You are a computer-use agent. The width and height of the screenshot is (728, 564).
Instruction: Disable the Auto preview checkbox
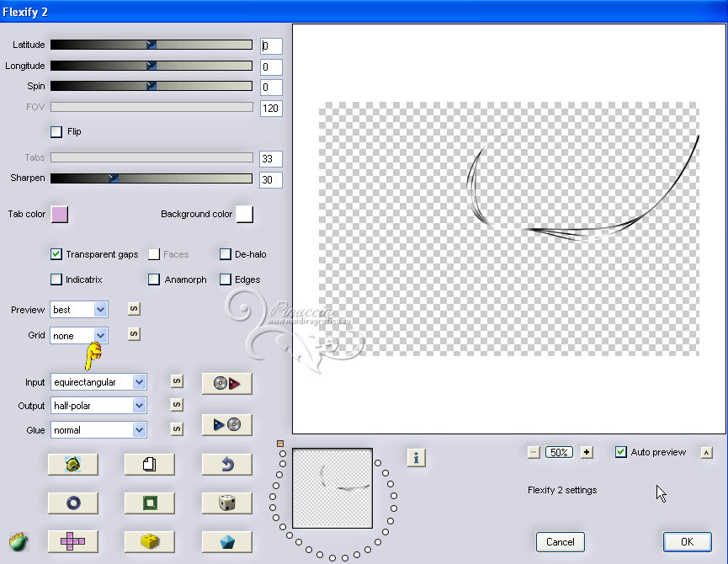(x=621, y=452)
